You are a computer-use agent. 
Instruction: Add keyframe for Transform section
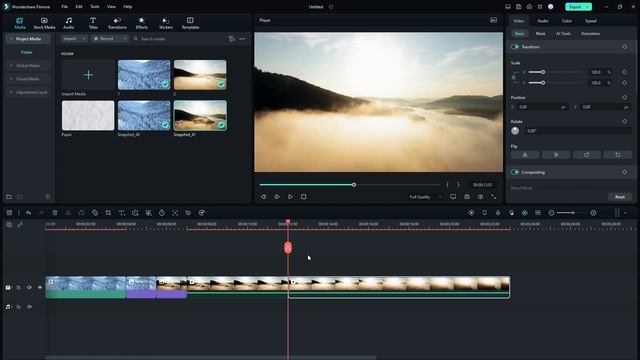point(624,47)
